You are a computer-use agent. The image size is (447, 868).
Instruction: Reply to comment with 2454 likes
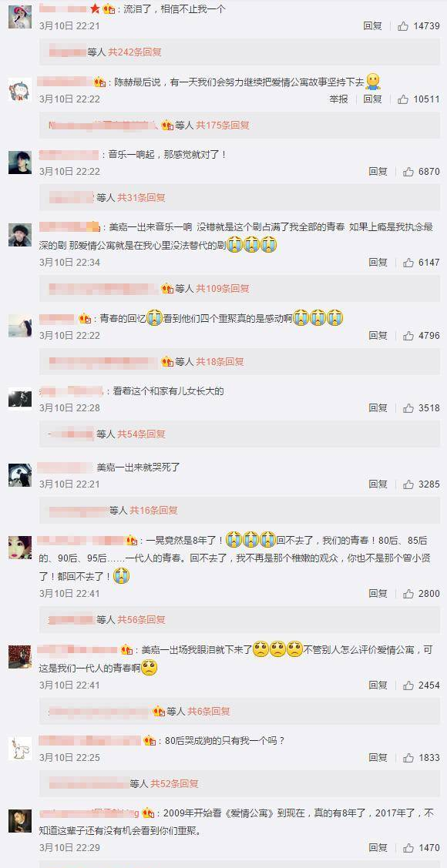coord(378,685)
